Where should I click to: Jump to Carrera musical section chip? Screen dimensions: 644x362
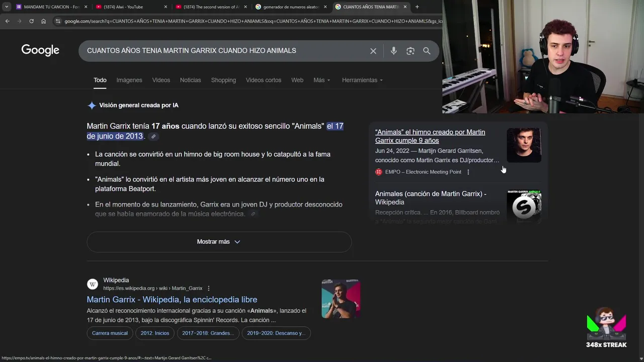110,333
